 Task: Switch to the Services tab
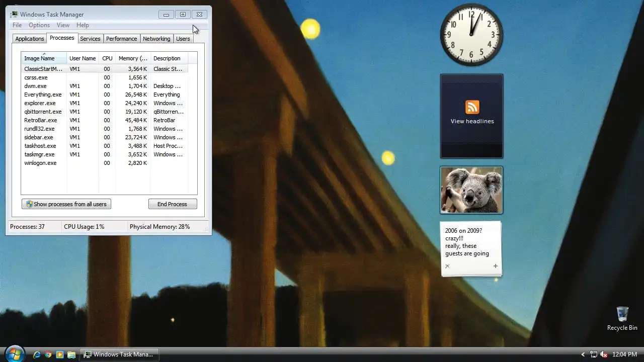90,39
